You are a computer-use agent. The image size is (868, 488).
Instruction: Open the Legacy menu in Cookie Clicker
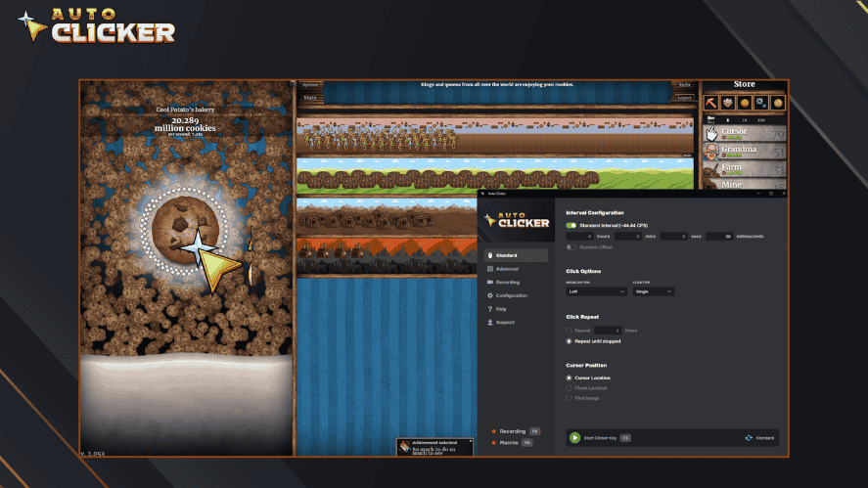(x=685, y=98)
